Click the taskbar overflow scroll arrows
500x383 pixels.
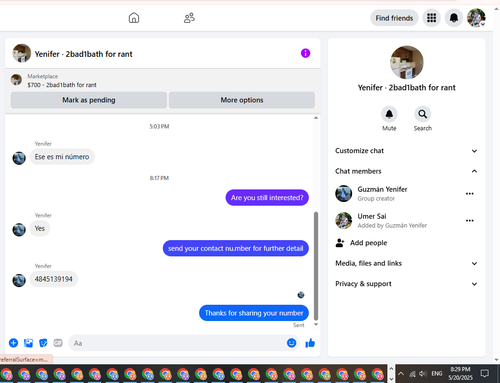pyautogui.click(x=391, y=374)
